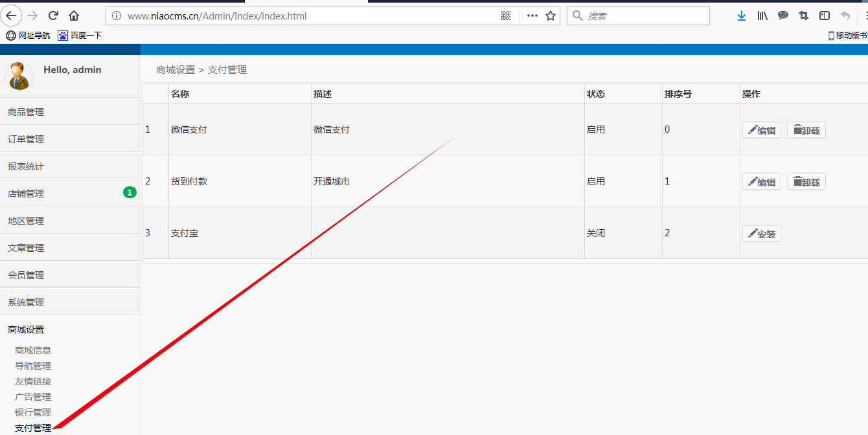Expand the 系统管理 sidebar menu
868x435 pixels.
point(70,302)
